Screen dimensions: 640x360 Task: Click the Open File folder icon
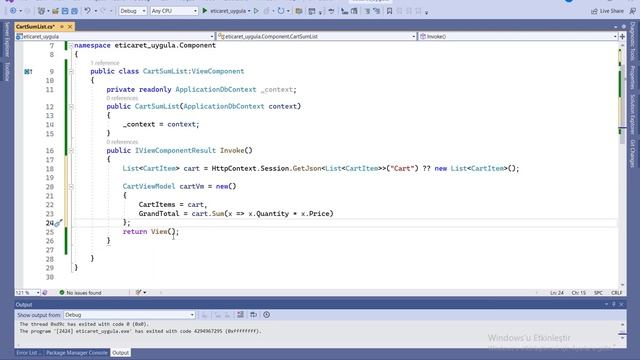pyautogui.click(x=56, y=11)
